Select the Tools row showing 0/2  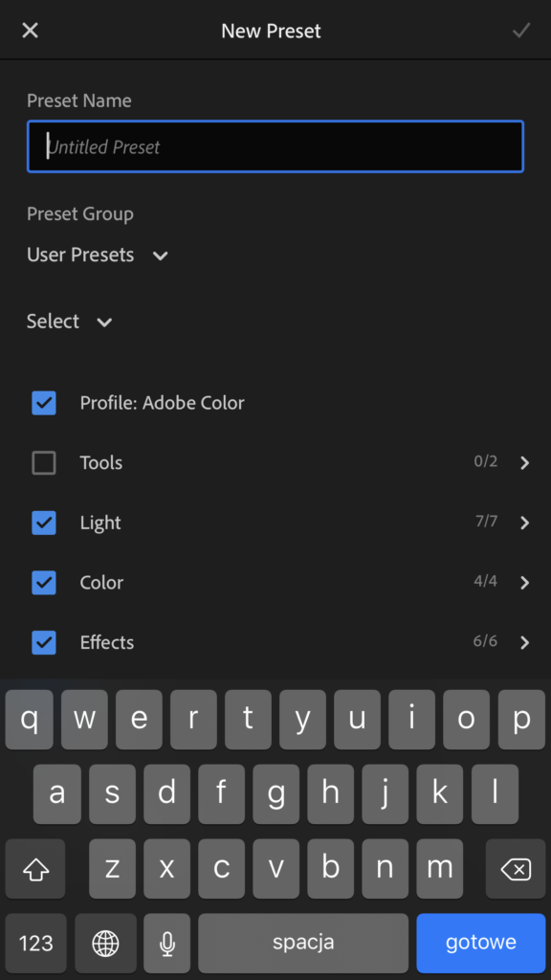click(287, 462)
